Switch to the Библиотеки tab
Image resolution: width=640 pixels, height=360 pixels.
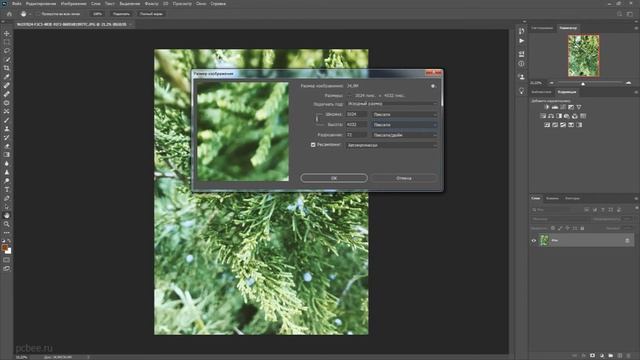[541, 92]
